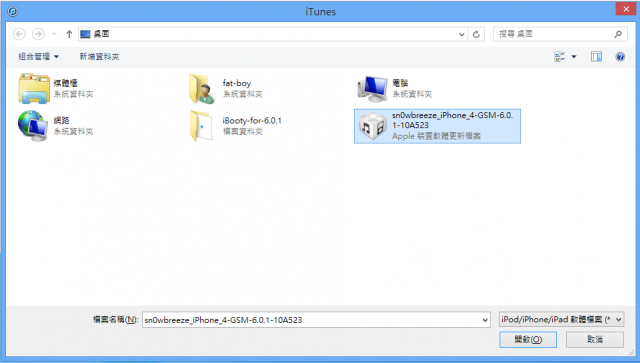640x363 pixels.
Task: Expand the address bar history dropdown
Action: coord(462,34)
